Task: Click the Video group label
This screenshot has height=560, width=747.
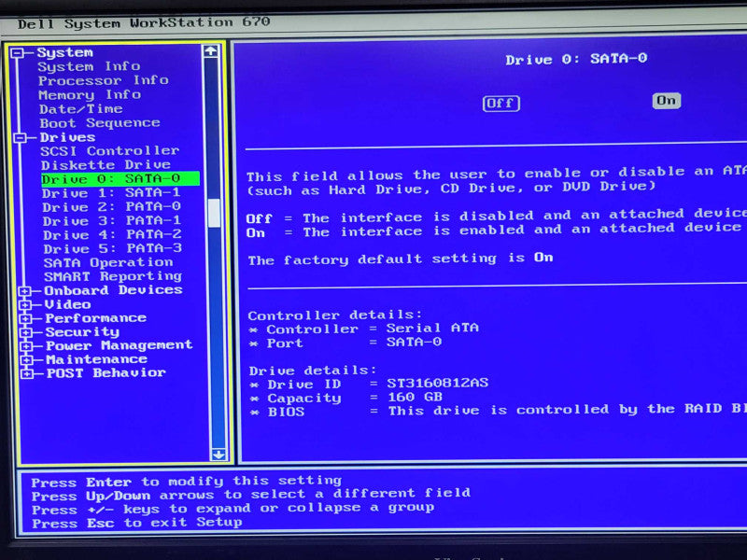Action: click(67, 304)
